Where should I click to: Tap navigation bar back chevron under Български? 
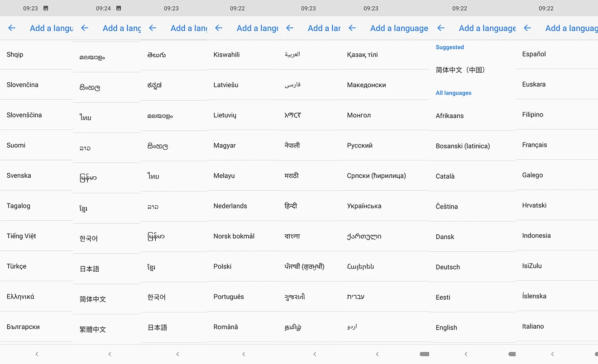click(x=37, y=354)
